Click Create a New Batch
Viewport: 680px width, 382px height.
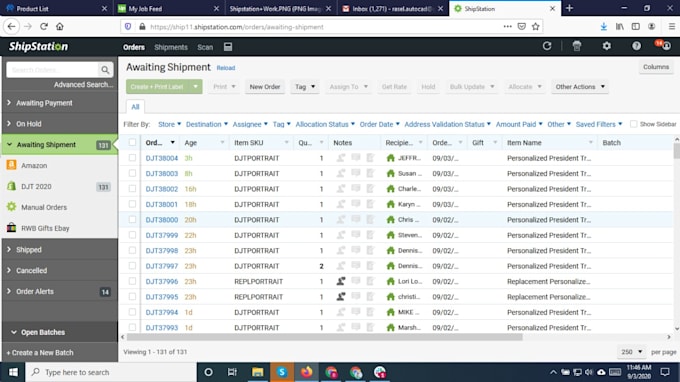[40, 353]
